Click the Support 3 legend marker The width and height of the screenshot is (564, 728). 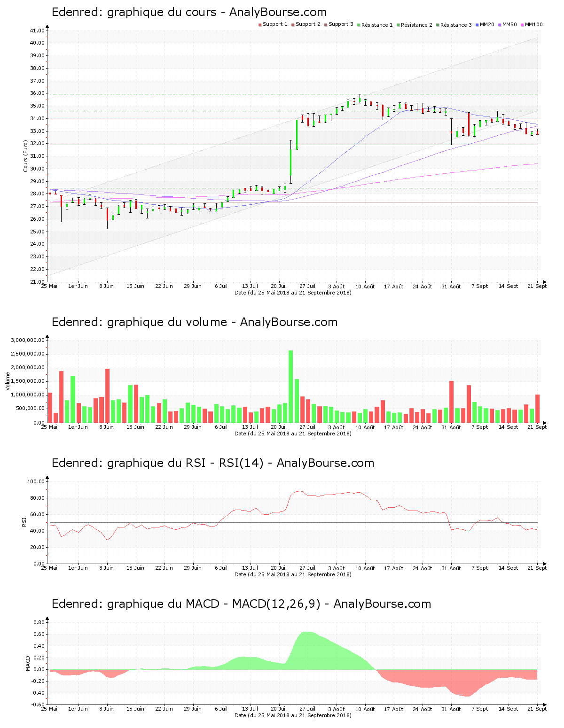(326, 24)
